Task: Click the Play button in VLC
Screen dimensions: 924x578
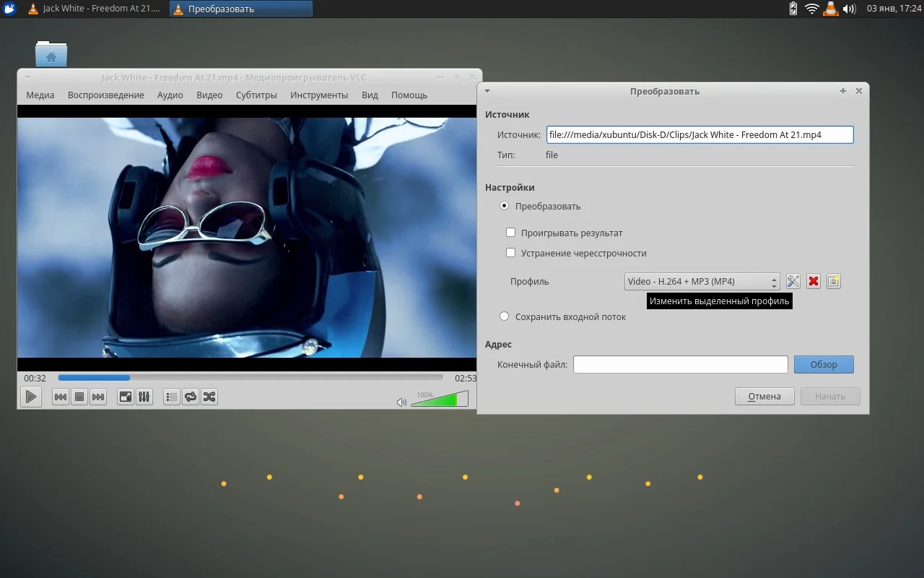Action: [x=30, y=397]
